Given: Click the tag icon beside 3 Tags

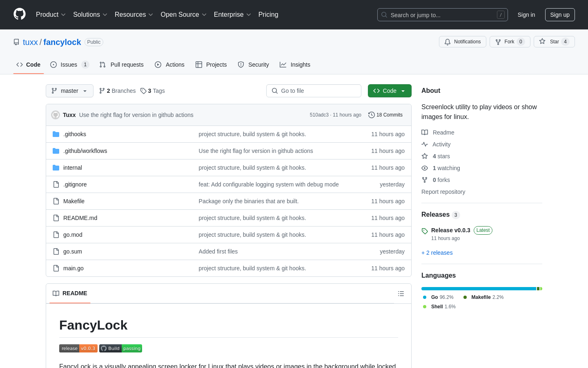Looking at the screenshot, I should click(x=143, y=91).
